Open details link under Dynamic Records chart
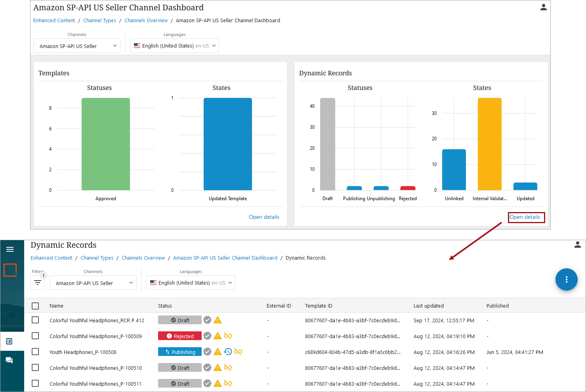Image resolution: width=586 pixels, height=392 pixels. pyautogui.click(x=525, y=217)
